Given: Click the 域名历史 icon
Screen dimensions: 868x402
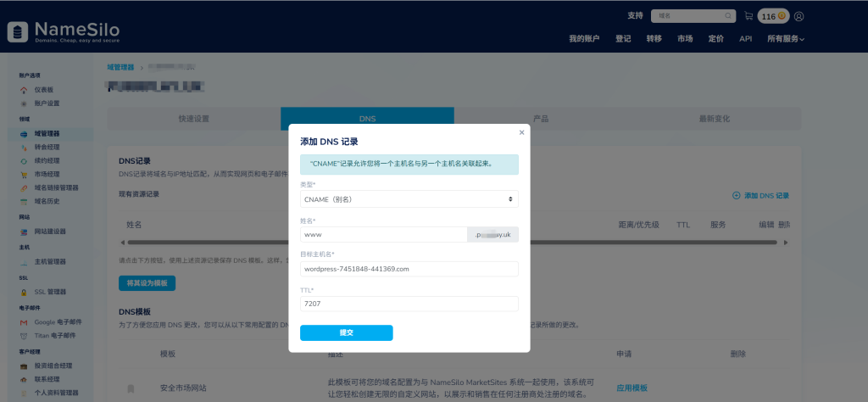Looking at the screenshot, I should click(x=23, y=202).
